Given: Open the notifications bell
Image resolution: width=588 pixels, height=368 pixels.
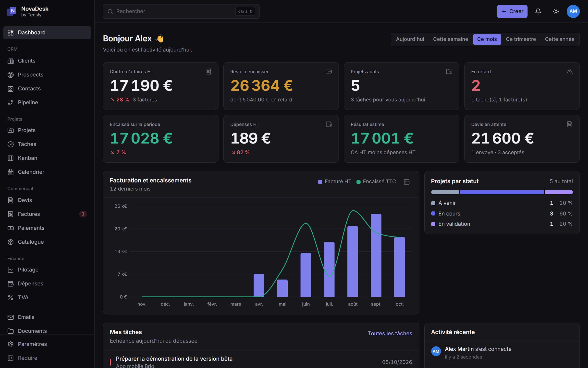Looking at the screenshot, I should [x=538, y=11].
